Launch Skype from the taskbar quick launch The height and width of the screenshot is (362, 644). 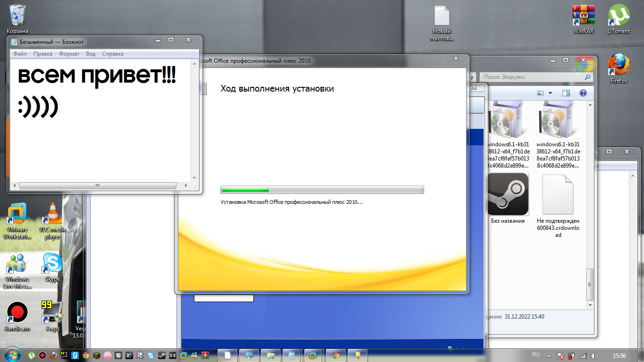point(151,355)
